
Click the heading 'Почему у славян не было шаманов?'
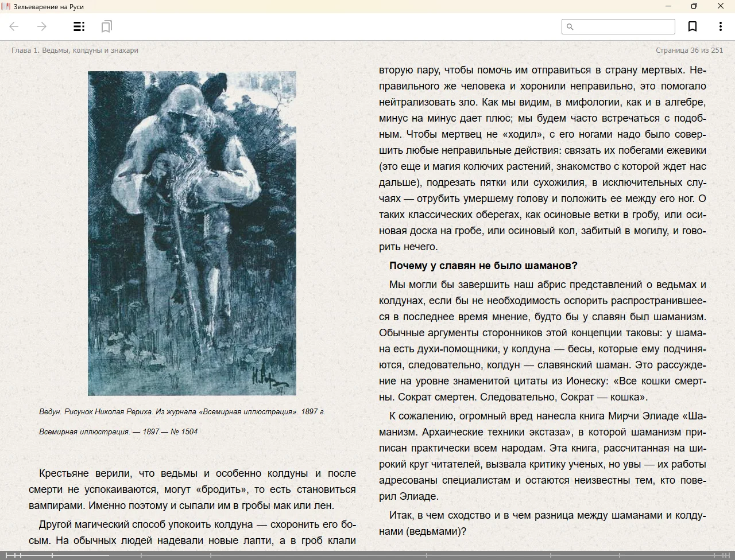(x=483, y=266)
